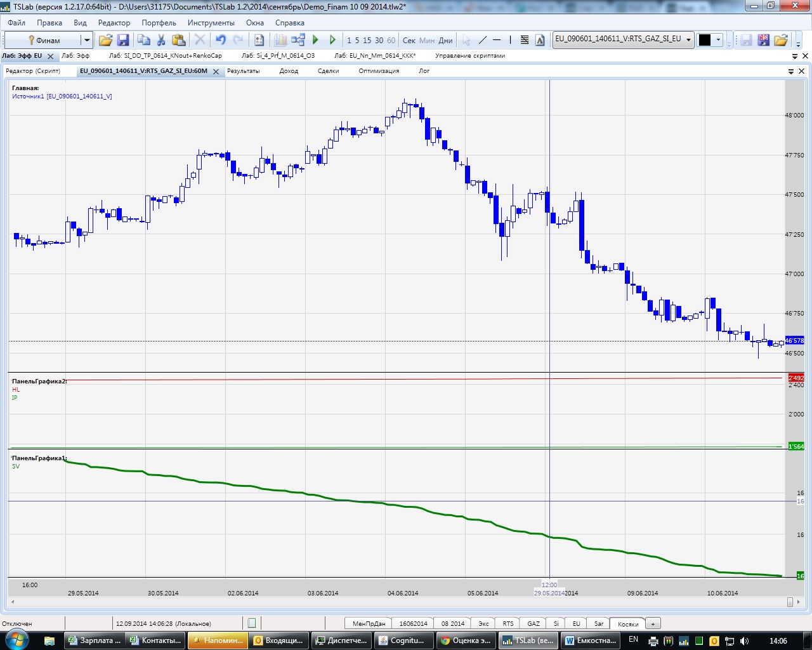Click the scissors Cut icon
Viewport: 812px width, 650px height.
pos(161,40)
